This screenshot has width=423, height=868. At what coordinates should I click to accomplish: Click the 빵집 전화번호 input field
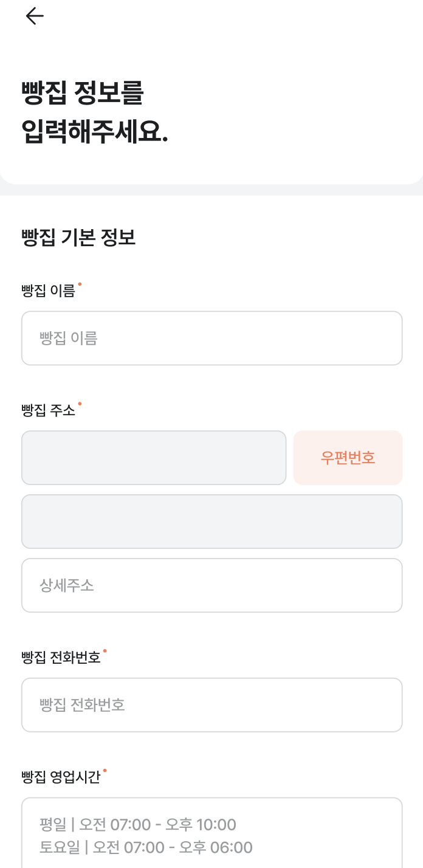click(211, 705)
